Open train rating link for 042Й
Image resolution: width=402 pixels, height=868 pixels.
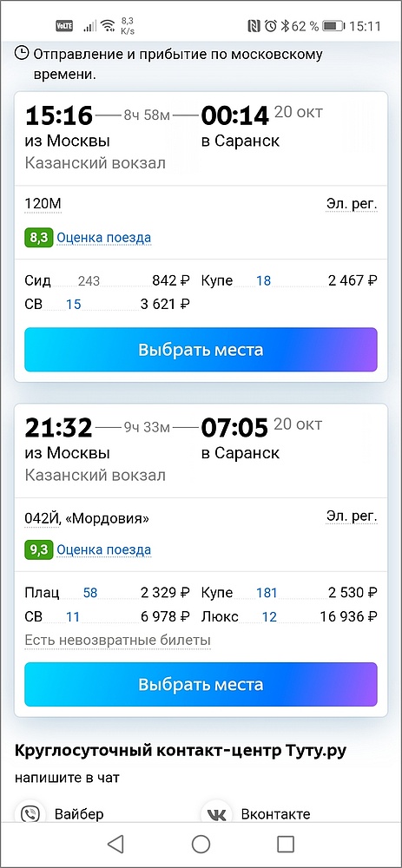point(103,550)
